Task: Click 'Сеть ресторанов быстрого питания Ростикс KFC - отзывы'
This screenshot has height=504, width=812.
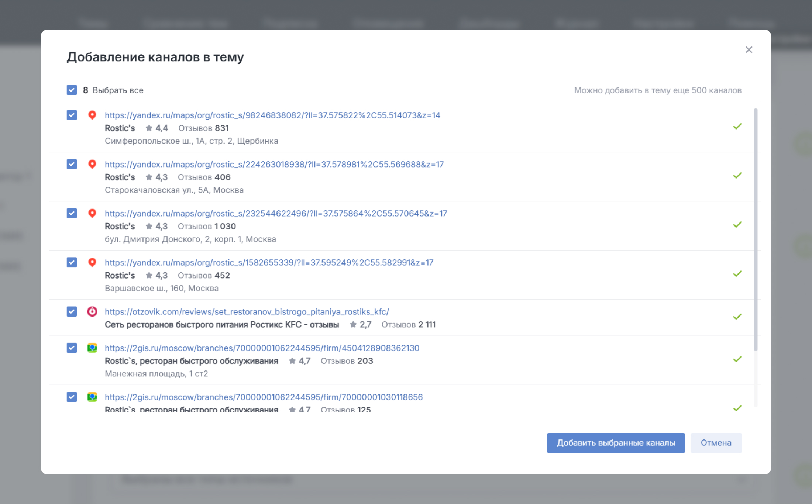Action: [222, 324]
